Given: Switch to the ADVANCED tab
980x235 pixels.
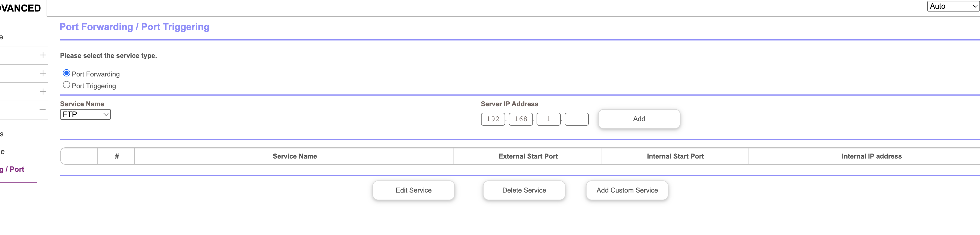Looking at the screenshot, I should 21,8.
